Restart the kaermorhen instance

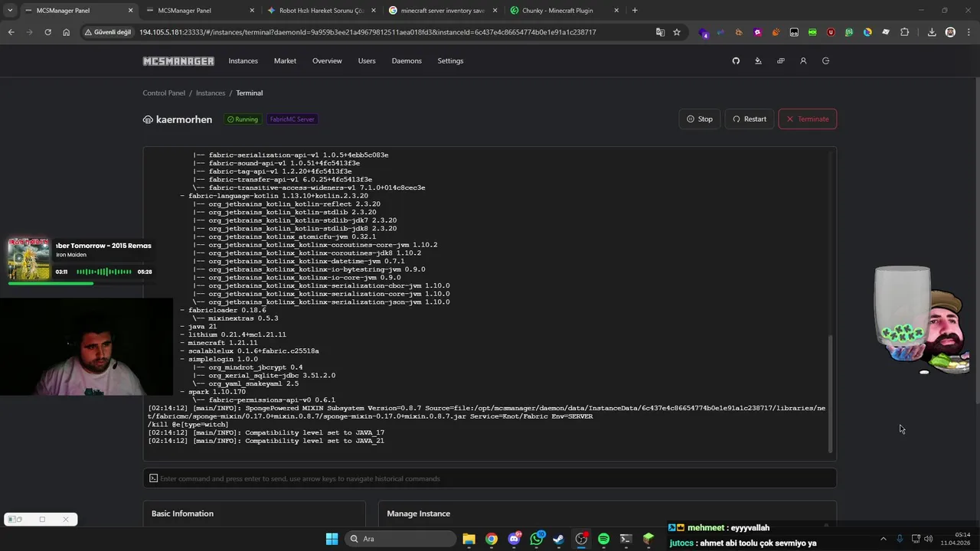click(x=750, y=119)
